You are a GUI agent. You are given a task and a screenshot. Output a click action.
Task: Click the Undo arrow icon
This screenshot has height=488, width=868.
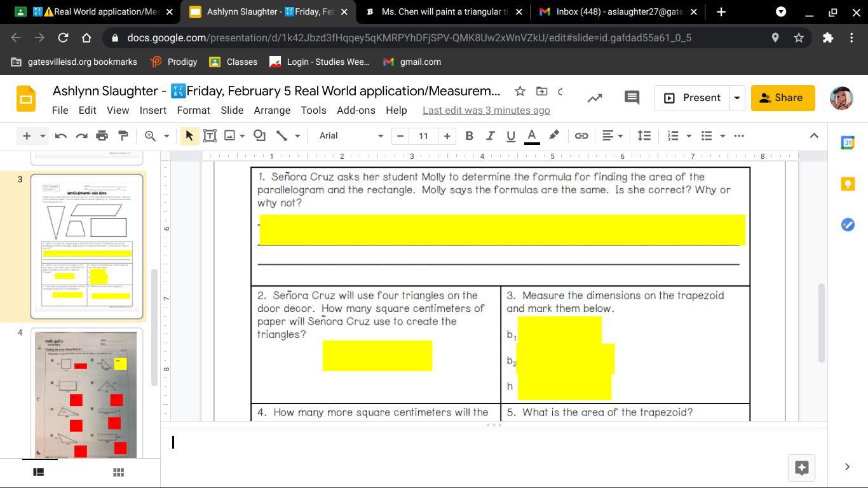(x=61, y=135)
